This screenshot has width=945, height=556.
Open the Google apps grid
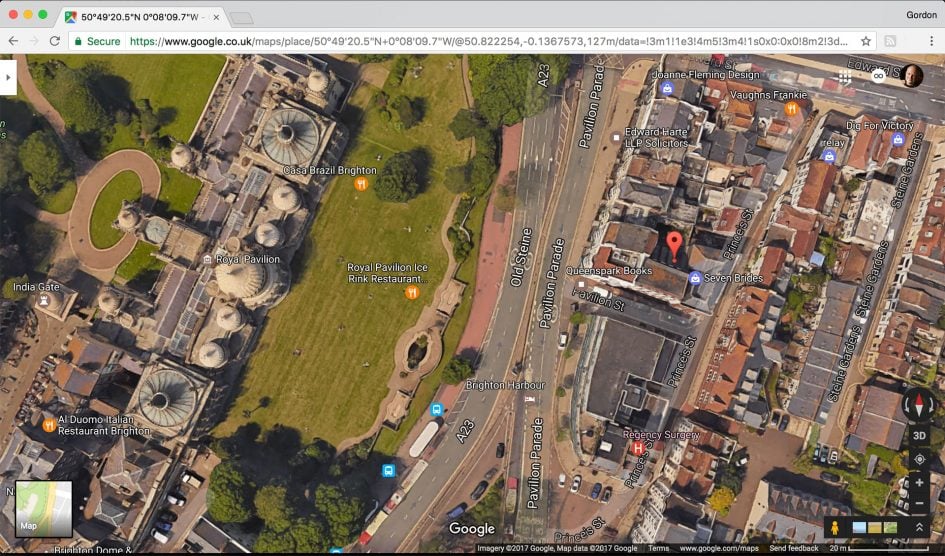[844, 76]
